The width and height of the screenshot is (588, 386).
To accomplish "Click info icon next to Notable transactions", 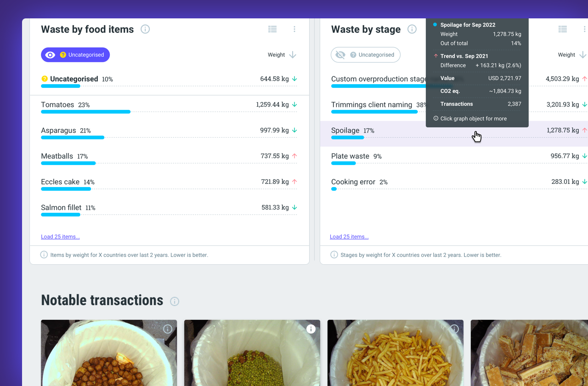I will click(175, 301).
